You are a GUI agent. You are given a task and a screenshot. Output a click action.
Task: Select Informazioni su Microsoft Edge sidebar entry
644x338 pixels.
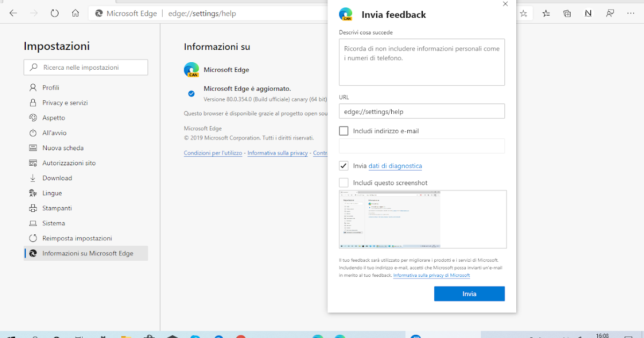pyautogui.click(x=86, y=253)
